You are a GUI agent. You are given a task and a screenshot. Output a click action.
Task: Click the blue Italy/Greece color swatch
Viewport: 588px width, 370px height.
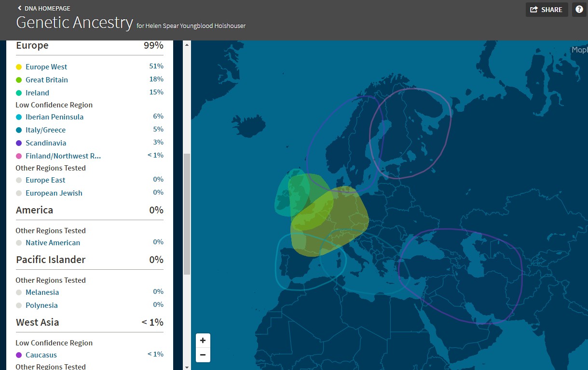pos(19,130)
